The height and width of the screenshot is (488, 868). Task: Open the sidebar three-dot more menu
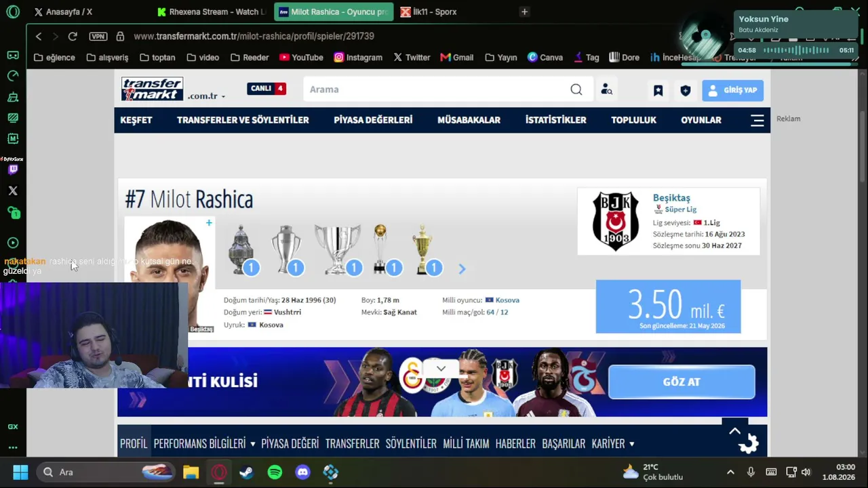[13, 447]
